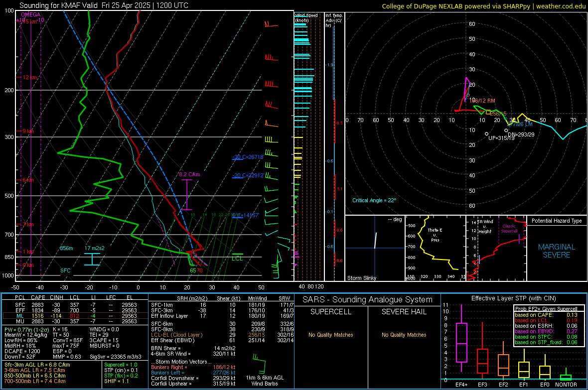Screen dimensions: 588x390
Task: Click the 'UP=315/19' hodograph label
Action: (x=501, y=138)
